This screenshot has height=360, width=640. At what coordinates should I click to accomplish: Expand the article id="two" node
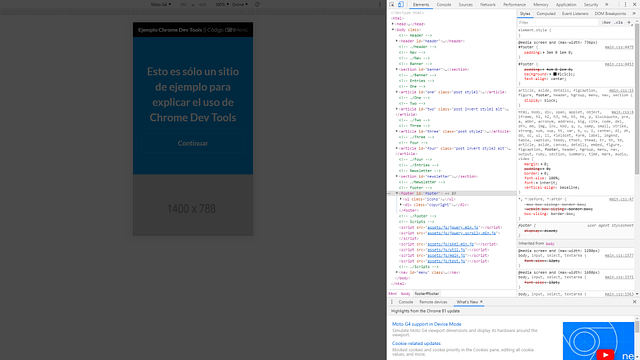click(397, 109)
